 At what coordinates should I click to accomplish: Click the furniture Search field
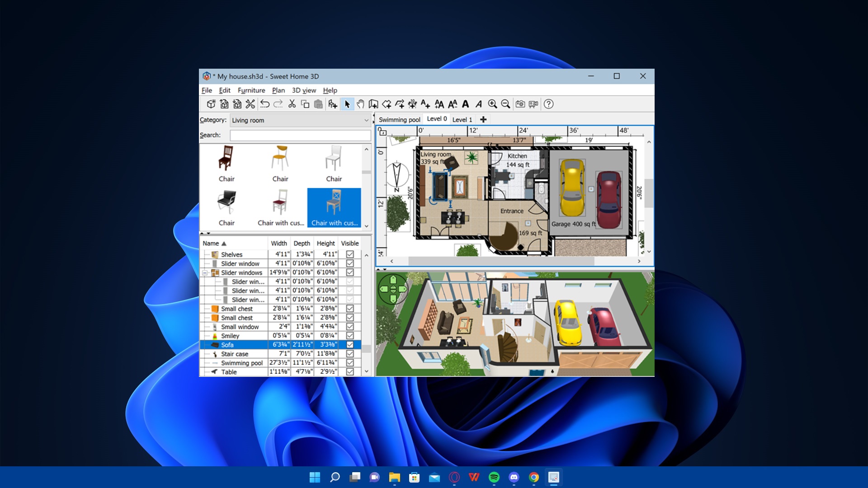pos(300,135)
